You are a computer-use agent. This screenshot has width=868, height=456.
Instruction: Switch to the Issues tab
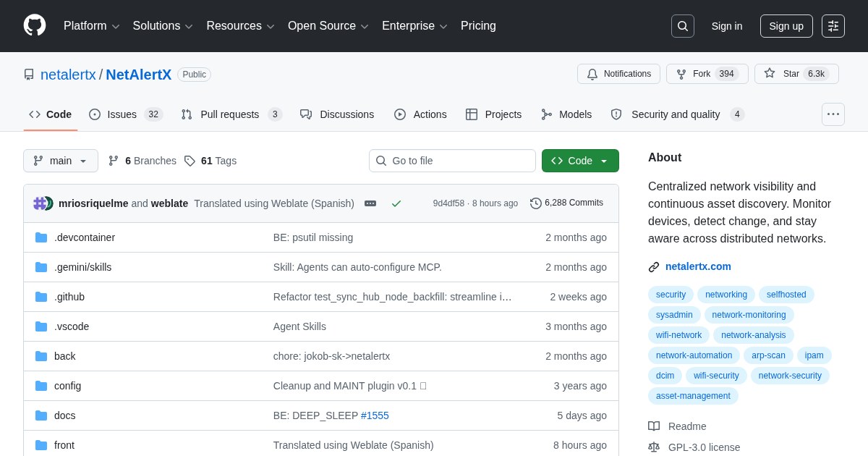tap(126, 114)
